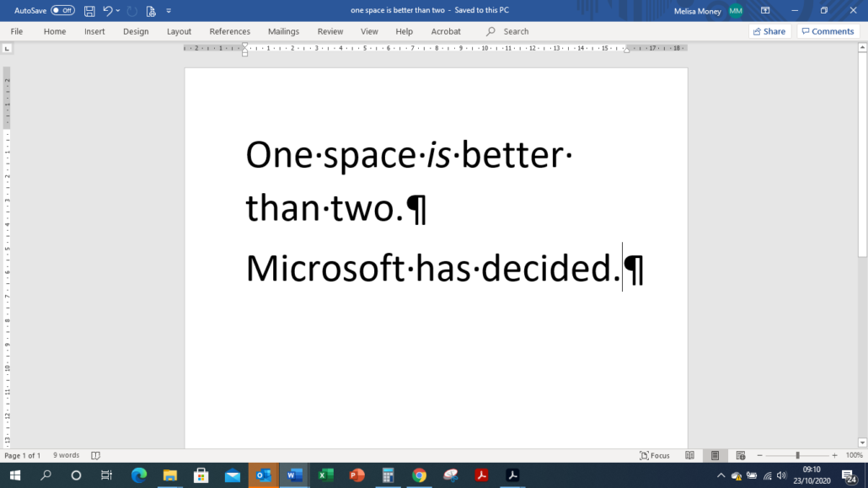The image size is (868, 488).
Task: Click the vertical scrollbar down arrow
Action: coord(862,442)
